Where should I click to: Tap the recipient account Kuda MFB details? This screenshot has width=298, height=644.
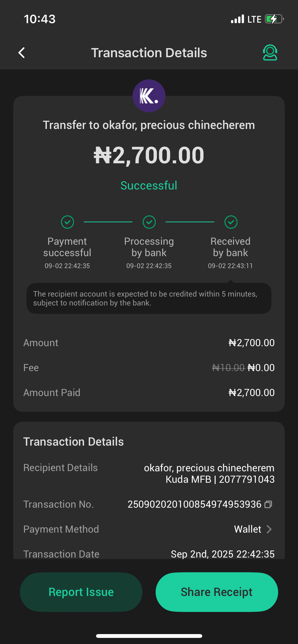pos(220,479)
